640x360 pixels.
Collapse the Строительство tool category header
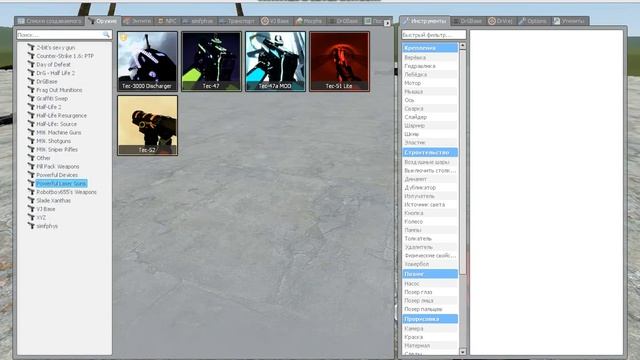point(430,152)
